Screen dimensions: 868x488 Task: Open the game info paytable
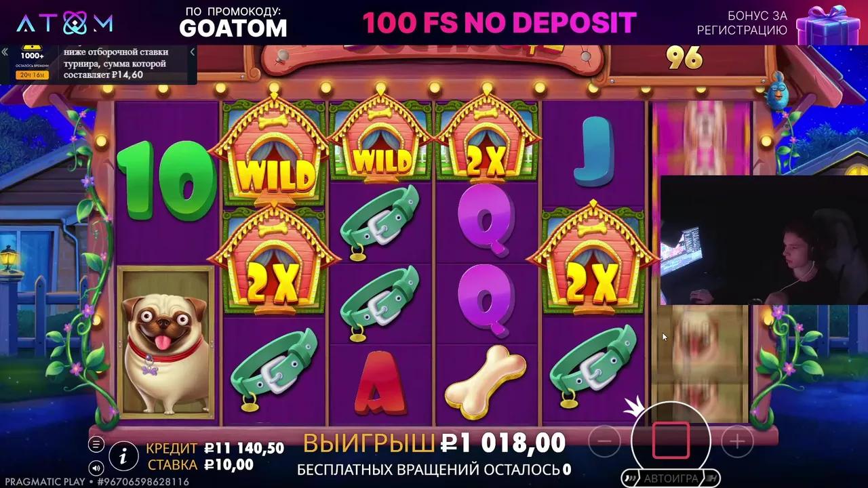(x=123, y=455)
